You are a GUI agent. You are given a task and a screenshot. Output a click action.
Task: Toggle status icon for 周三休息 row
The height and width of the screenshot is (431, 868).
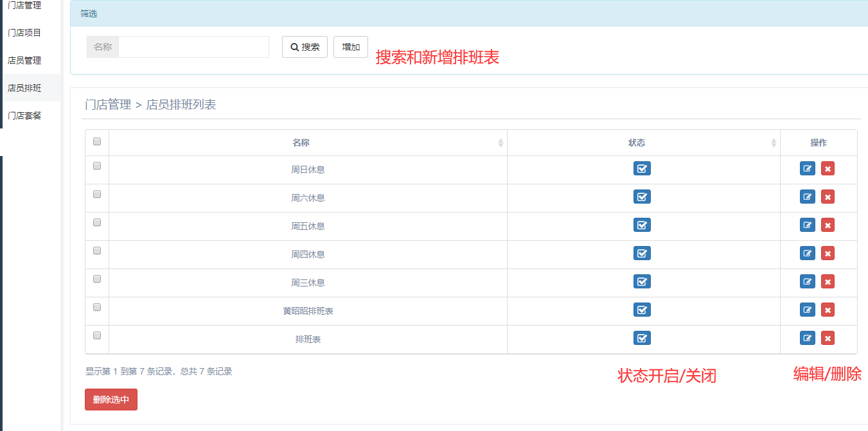click(x=642, y=281)
